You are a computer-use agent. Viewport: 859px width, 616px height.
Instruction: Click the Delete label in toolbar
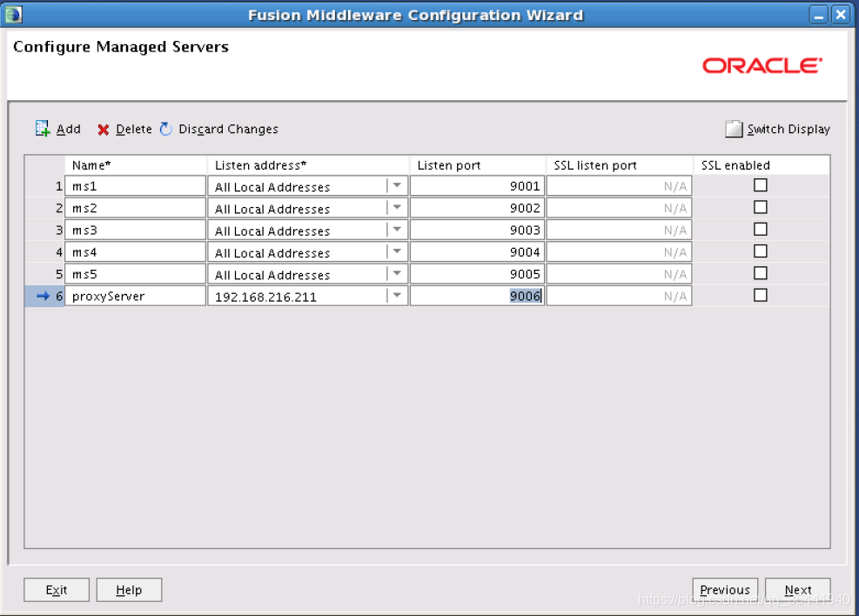[x=134, y=130]
